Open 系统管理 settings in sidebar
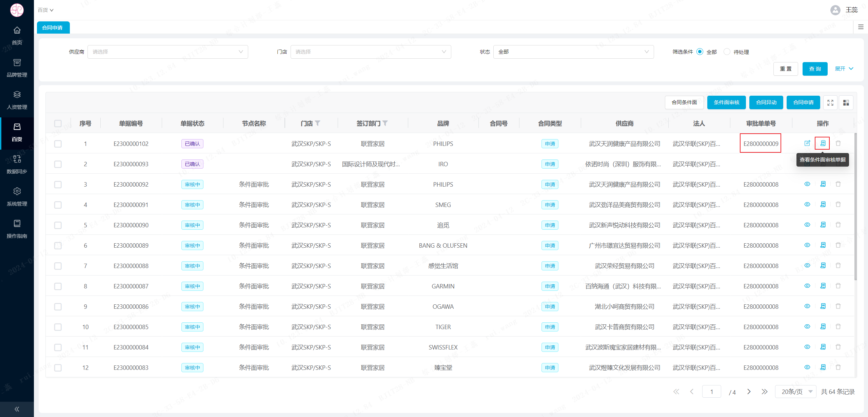Image resolution: width=868 pixels, height=417 pixels. click(17, 197)
